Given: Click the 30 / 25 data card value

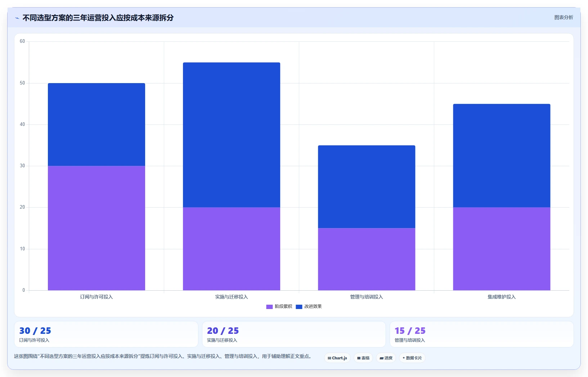Looking at the screenshot, I should pos(35,331).
